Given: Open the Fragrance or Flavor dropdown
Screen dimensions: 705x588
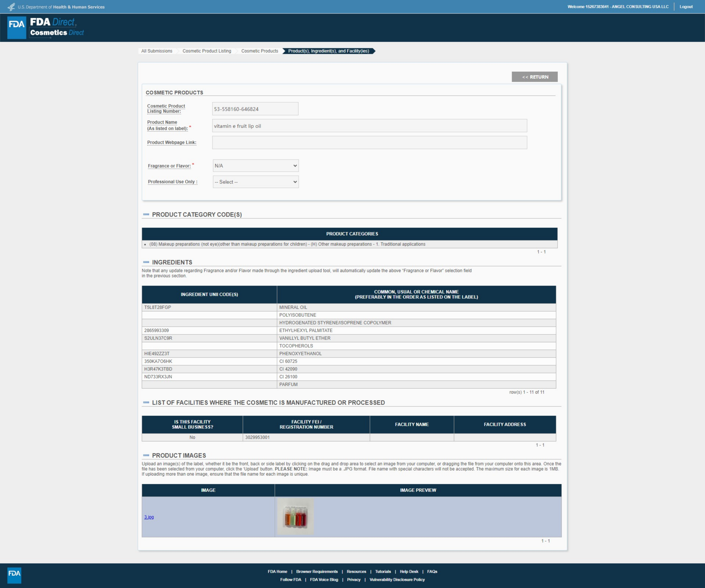Looking at the screenshot, I should (256, 166).
